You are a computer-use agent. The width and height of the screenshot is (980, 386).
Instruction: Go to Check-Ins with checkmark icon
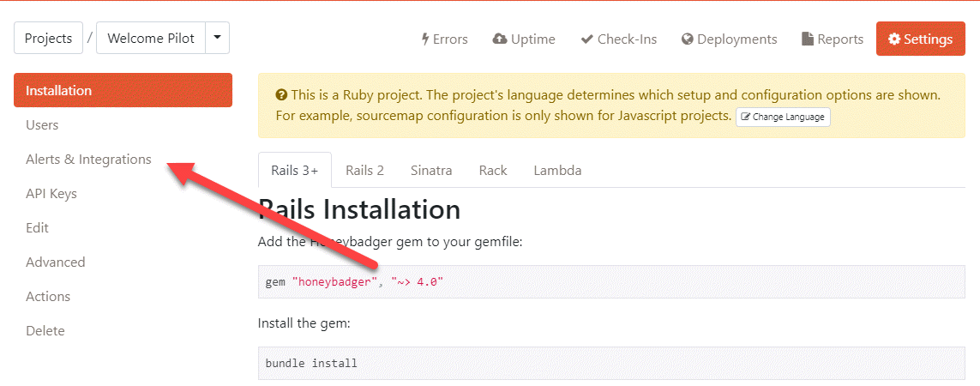click(618, 39)
